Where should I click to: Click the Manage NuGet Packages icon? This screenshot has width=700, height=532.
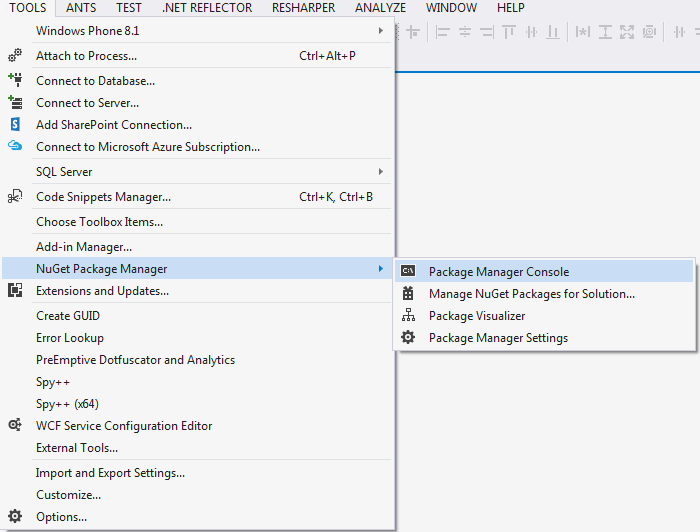[408, 293]
